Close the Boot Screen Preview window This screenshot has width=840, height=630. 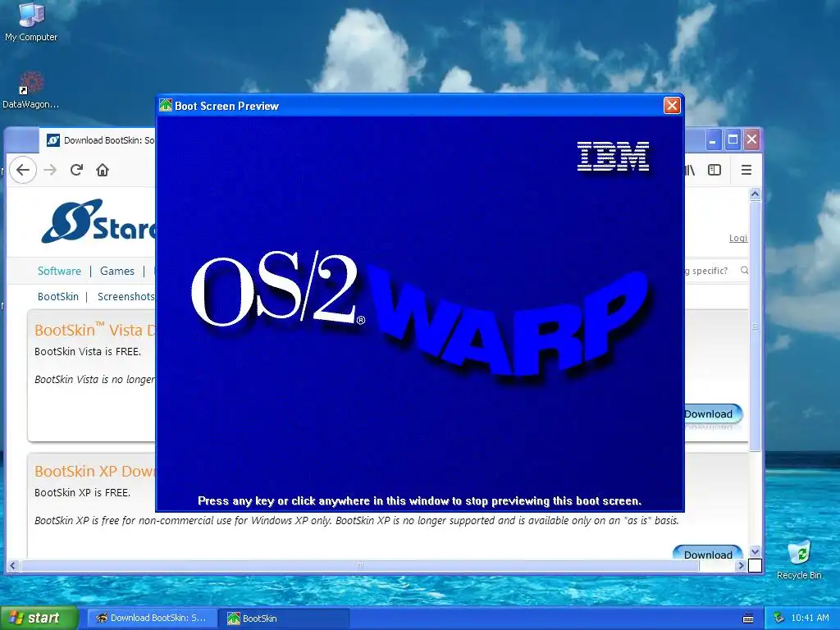pyautogui.click(x=672, y=106)
